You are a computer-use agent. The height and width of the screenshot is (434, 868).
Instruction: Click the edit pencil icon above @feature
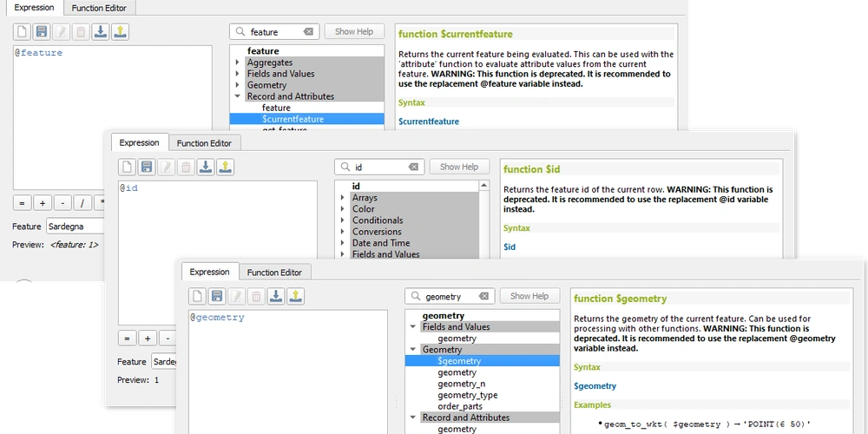click(61, 31)
